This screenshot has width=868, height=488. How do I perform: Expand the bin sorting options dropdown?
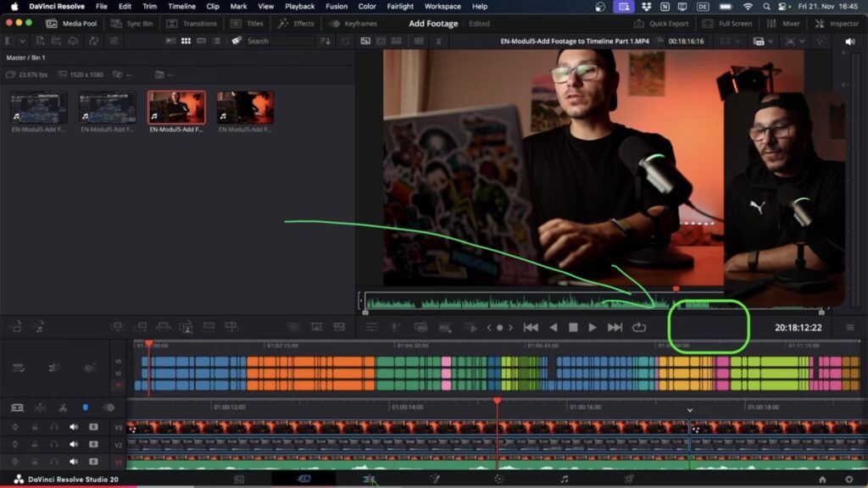325,40
